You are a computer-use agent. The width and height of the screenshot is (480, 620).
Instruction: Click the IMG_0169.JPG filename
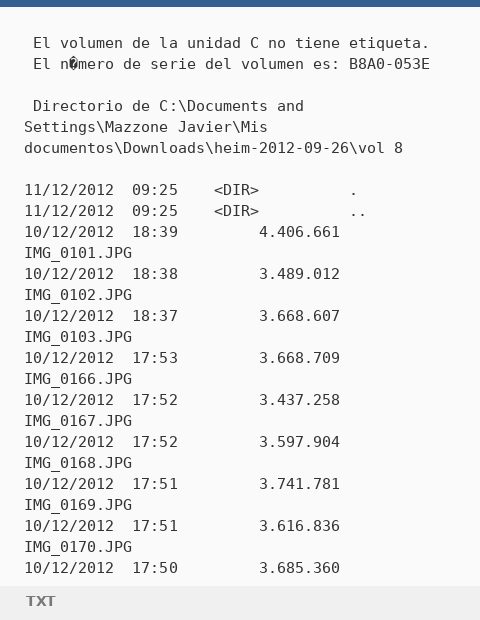click(78, 505)
